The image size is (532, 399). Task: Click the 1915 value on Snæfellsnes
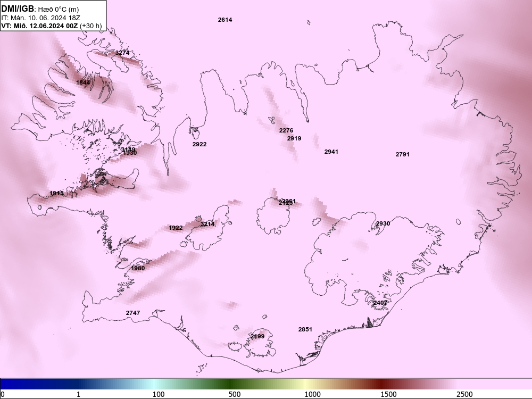click(57, 193)
